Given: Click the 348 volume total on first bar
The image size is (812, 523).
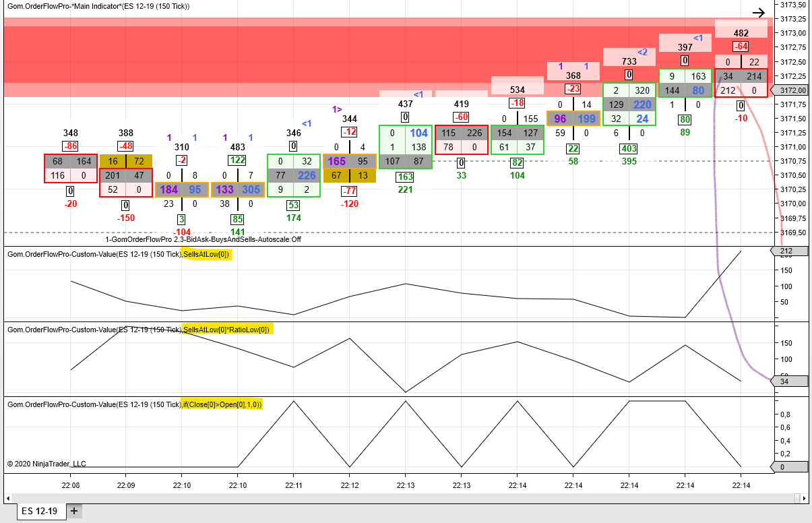Looking at the screenshot, I should click(x=71, y=133).
